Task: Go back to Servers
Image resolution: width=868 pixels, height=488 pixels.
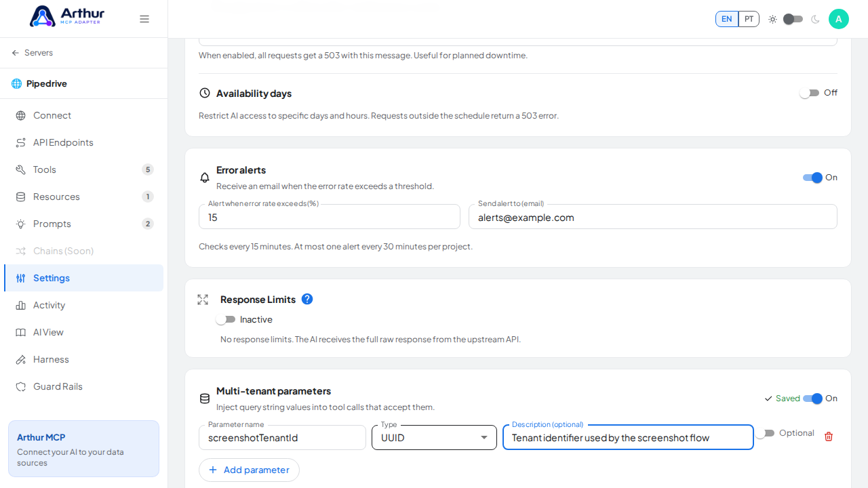Action: [32, 53]
